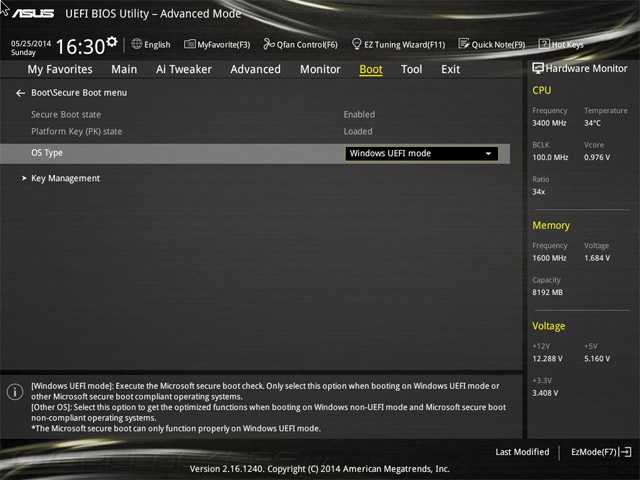Click +3.3V reading 3.408 V
Viewport: 640px width, 480px height.
(545, 393)
